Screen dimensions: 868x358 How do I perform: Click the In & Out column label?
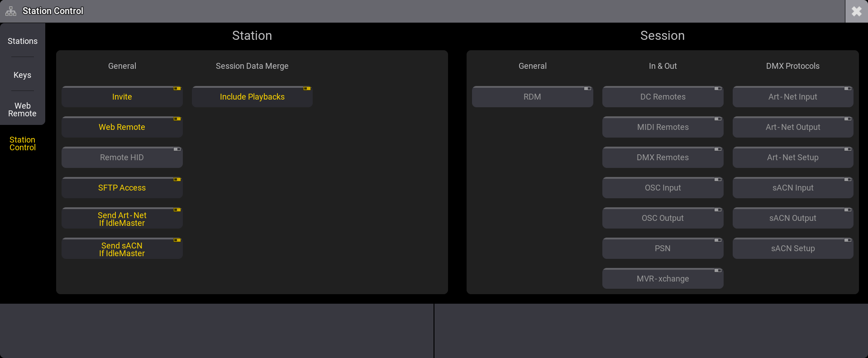(x=663, y=66)
